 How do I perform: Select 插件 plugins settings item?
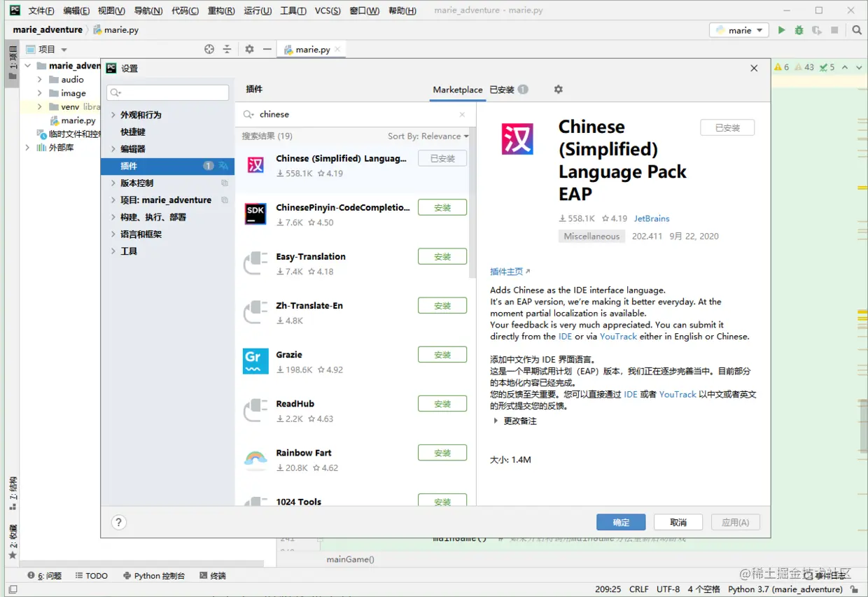[168, 166]
